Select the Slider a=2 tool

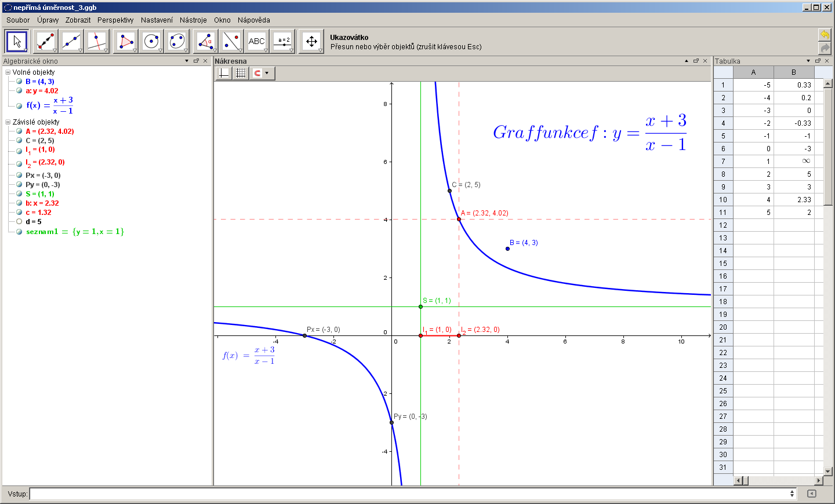click(283, 42)
